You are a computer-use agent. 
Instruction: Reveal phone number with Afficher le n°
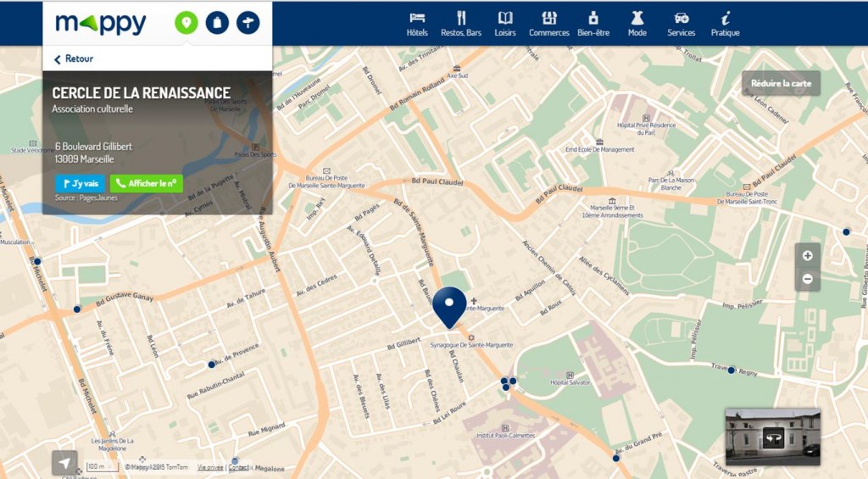point(146,183)
